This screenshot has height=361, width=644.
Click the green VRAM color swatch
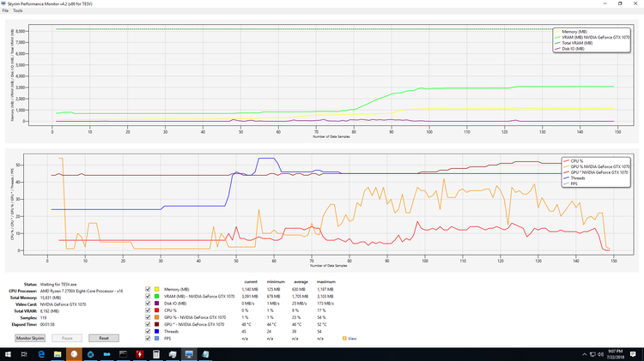156,296
